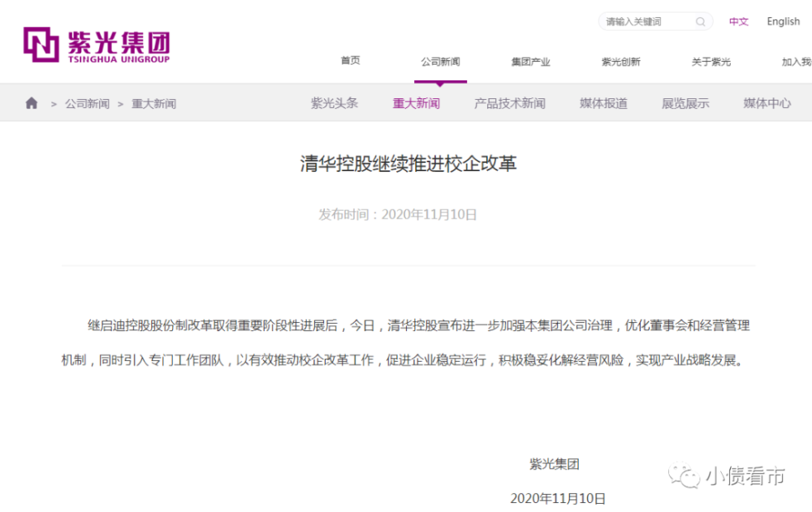
Task: Select the 媒体中心 tab
Action: 766,103
